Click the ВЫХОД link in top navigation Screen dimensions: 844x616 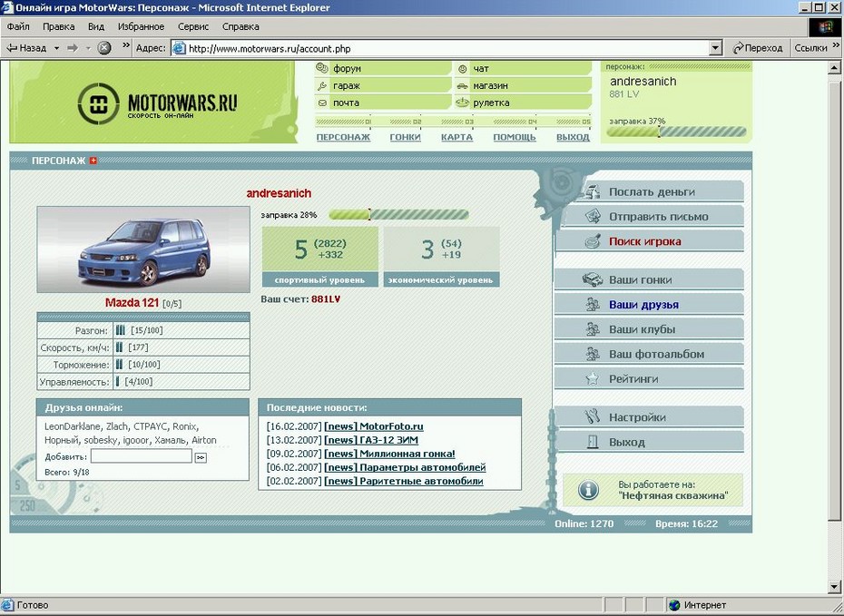[574, 137]
